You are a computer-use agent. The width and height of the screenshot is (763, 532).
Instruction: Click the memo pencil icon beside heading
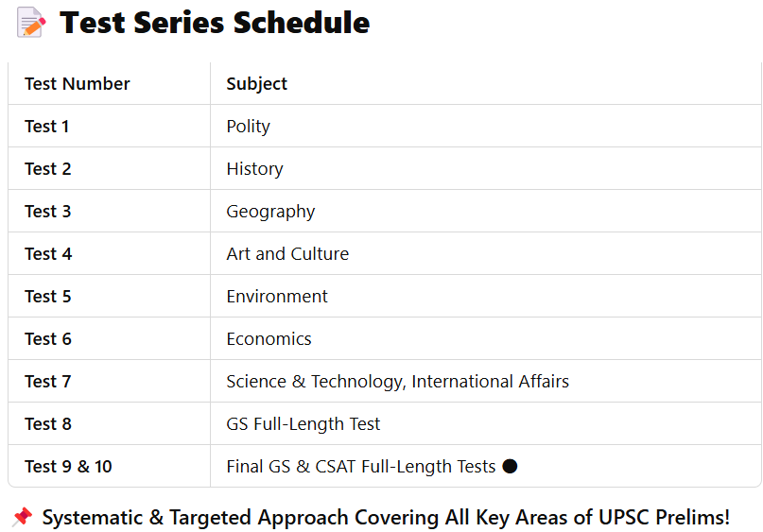point(31,23)
